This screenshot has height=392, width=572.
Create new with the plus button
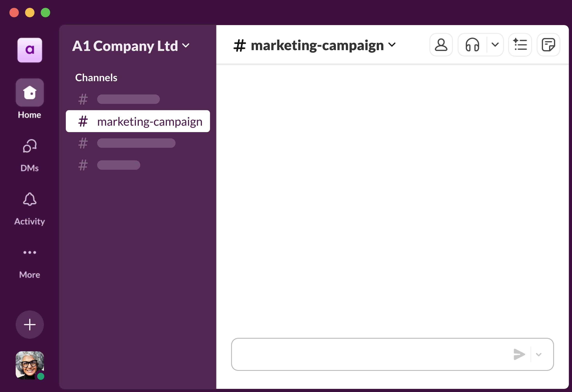[x=30, y=325]
